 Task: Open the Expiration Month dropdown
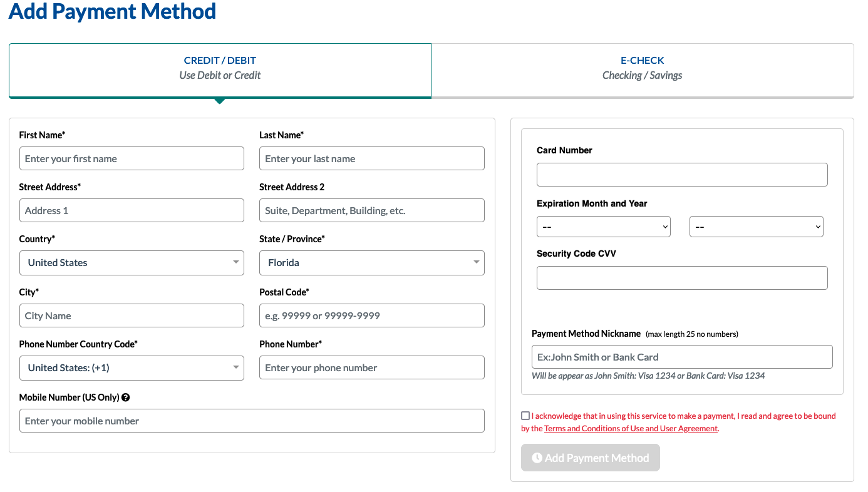coord(603,226)
